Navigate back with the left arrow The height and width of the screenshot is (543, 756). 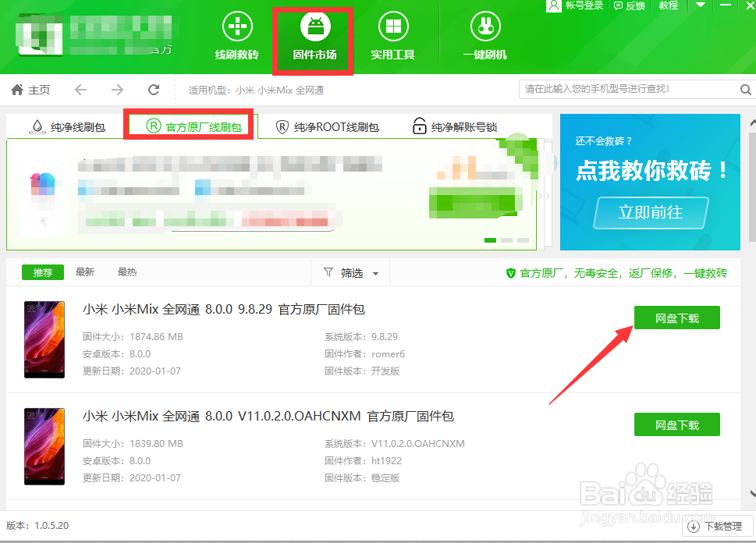(80, 90)
